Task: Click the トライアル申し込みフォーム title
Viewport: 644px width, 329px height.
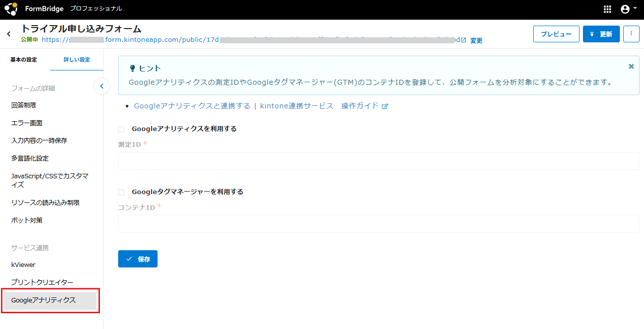Action: (81, 29)
